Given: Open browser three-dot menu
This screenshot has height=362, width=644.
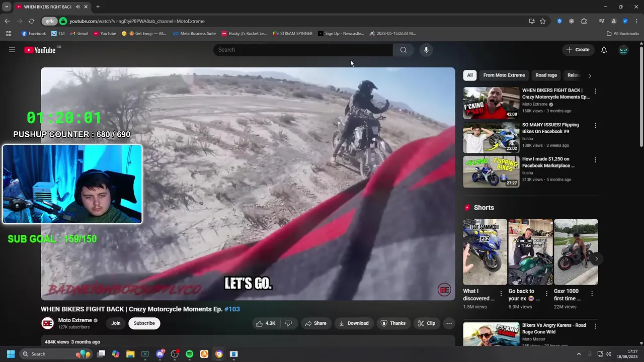Looking at the screenshot, I should click(x=637, y=21).
